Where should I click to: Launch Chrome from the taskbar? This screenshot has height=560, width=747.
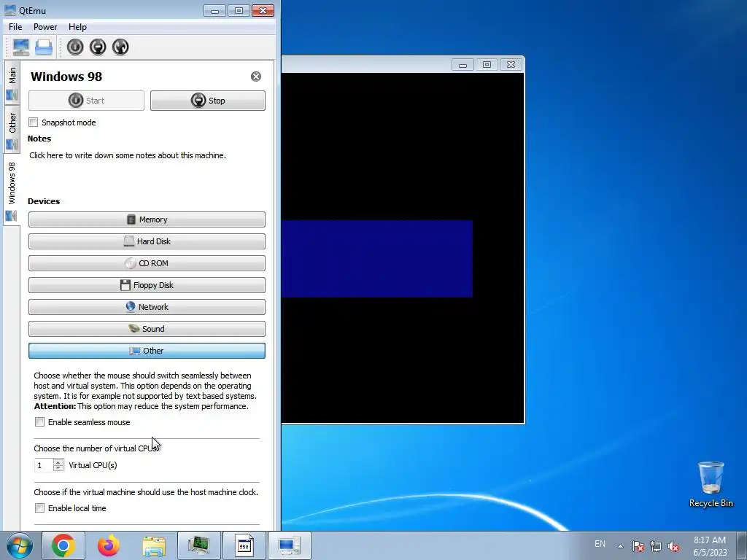[x=63, y=545]
